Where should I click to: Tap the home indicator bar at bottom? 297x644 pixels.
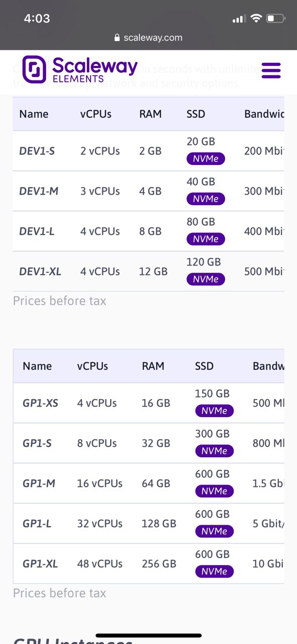click(149, 635)
